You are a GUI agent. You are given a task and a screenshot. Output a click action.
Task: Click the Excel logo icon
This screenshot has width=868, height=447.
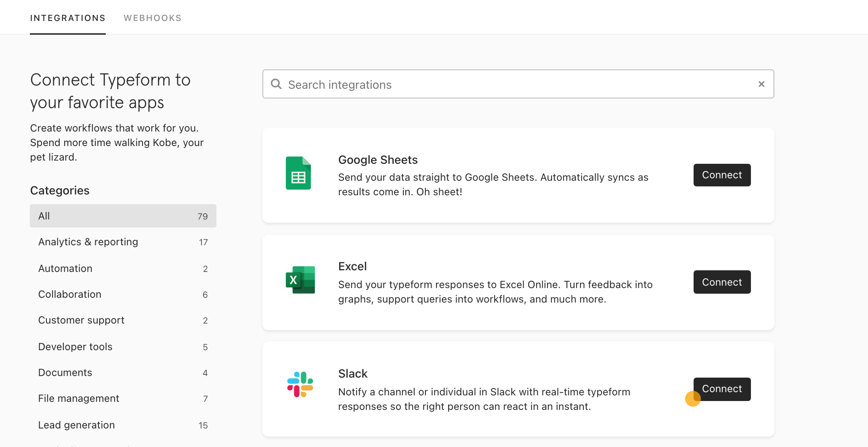tap(300, 280)
